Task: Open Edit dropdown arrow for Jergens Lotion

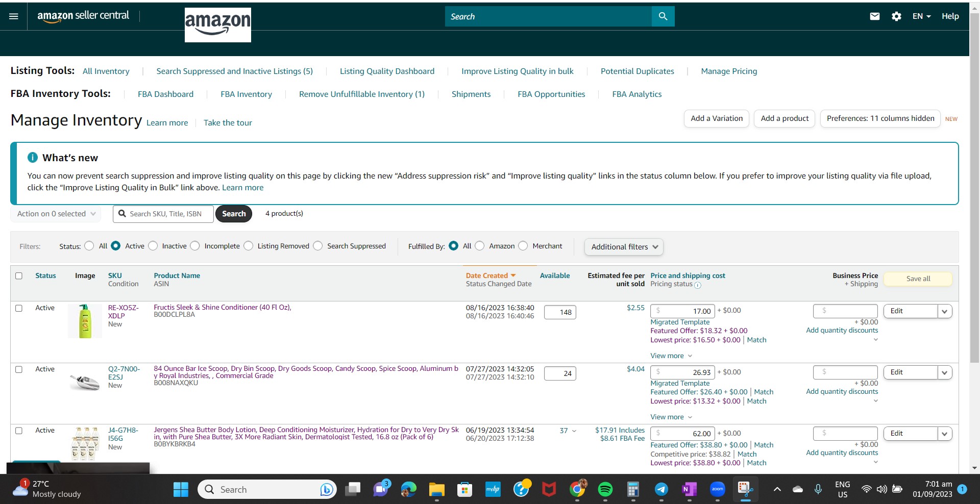Action: click(x=945, y=434)
